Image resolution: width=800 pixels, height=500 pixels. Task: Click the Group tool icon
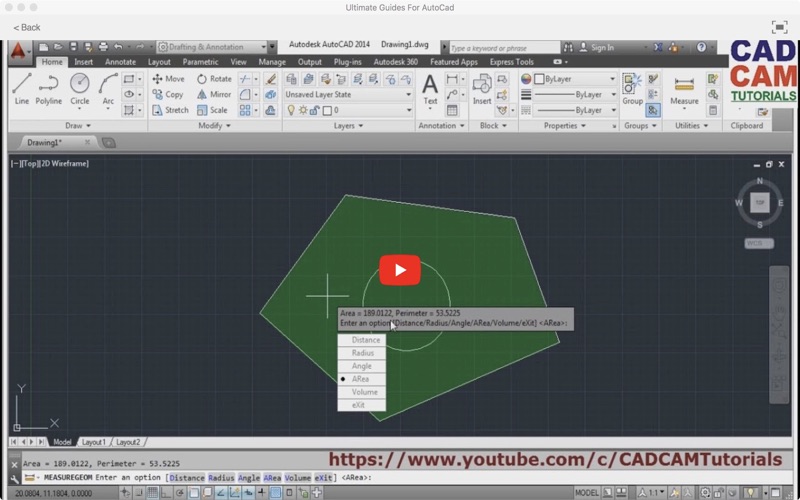click(633, 84)
